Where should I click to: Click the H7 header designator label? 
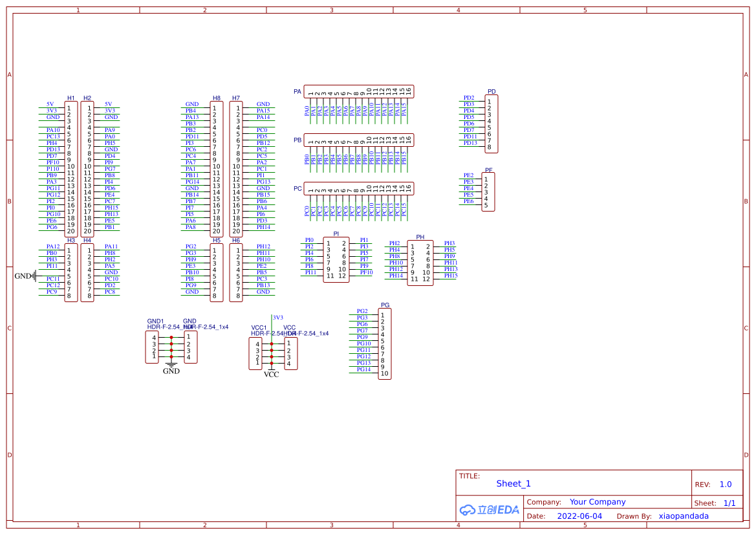[x=236, y=98]
